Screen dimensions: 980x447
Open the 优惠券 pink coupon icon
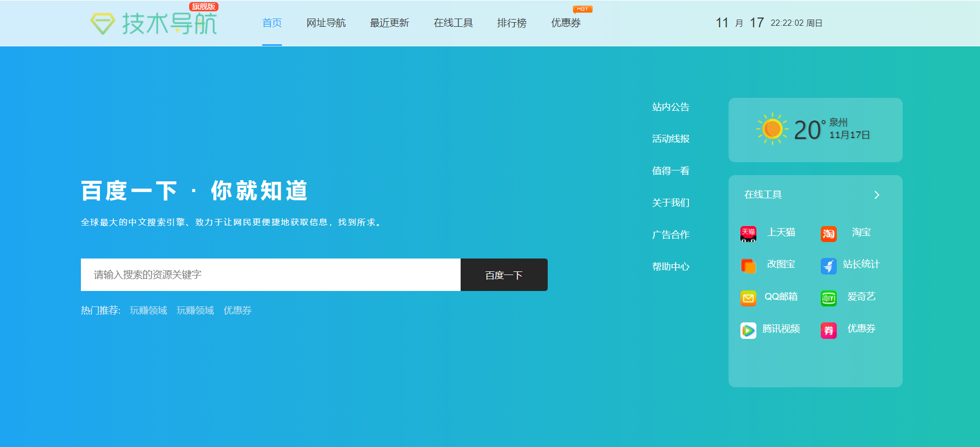829,330
